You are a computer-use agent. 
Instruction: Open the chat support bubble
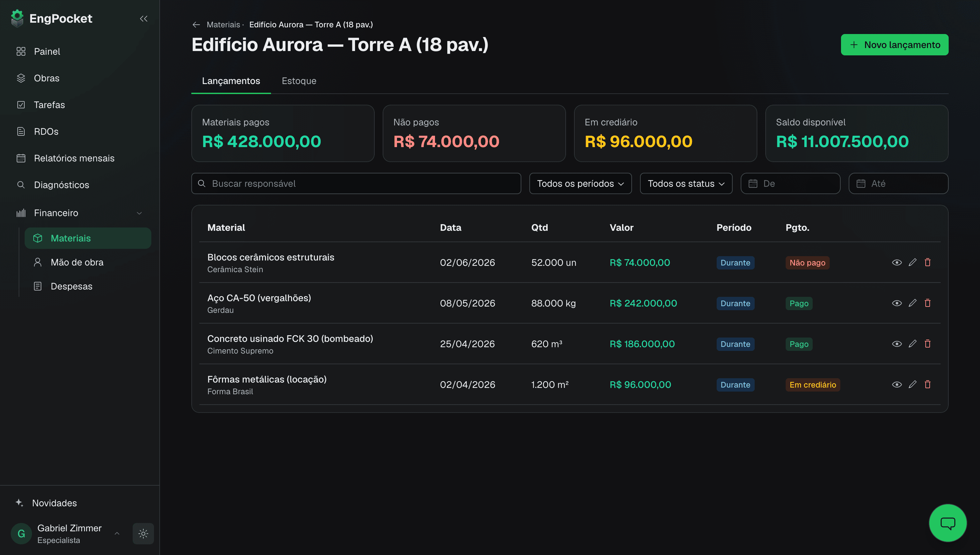pos(948,523)
